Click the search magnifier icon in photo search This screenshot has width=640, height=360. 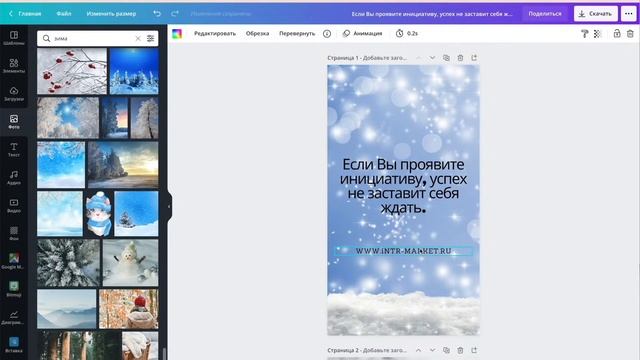(x=46, y=38)
